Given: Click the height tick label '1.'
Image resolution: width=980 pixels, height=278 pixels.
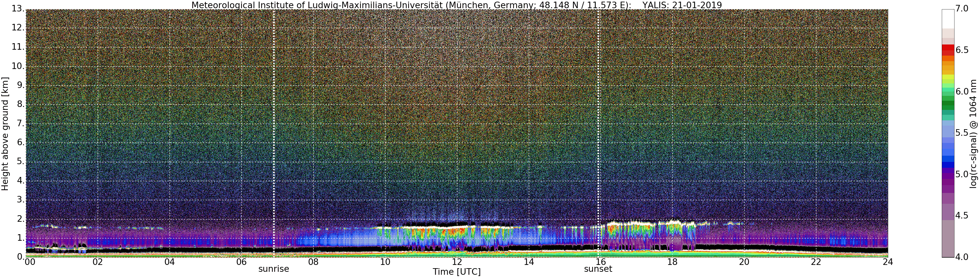Looking at the screenshot, I should pyautogui.click(x=20, y=238).
